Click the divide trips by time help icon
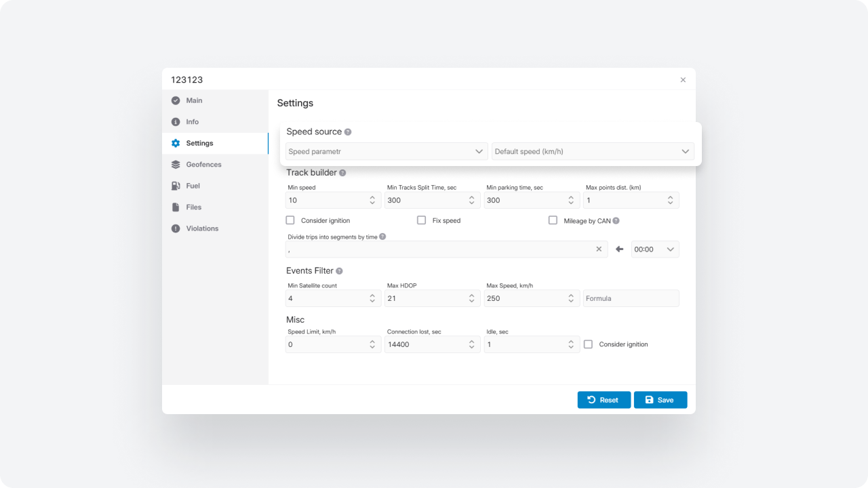Screen dimensions: 868x488 coord(382,237)
